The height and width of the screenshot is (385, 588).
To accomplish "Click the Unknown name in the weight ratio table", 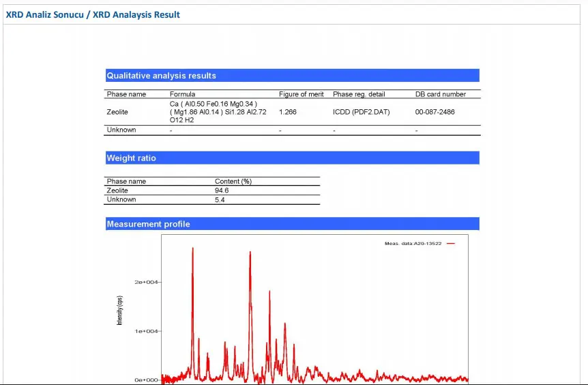I will coord(121,199).
